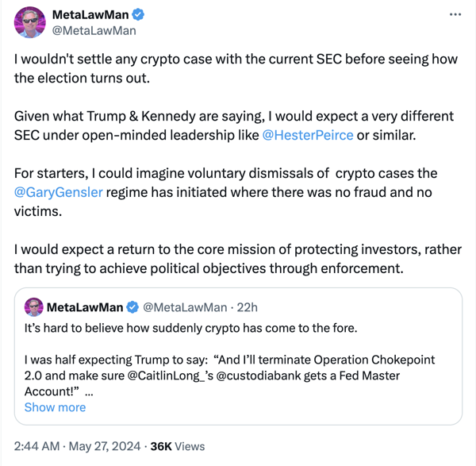Click the small avatar in the quoted tweet
This screenshot has height=466, width=476.
[x=33, y=307]
